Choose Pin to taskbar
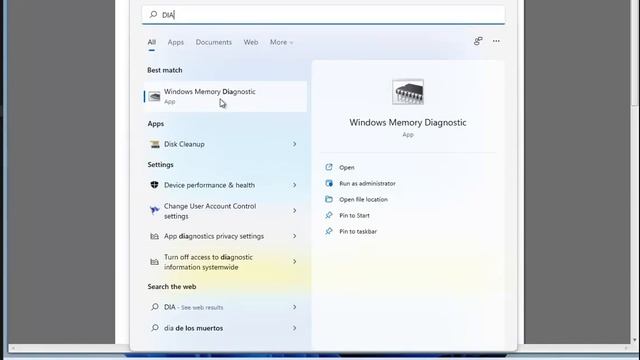 [x=358, y=231]
